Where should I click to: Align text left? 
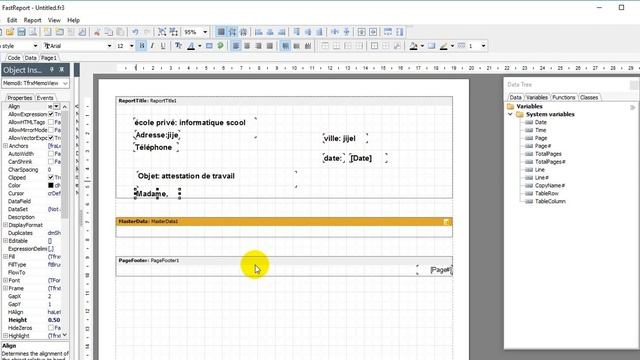pyautogui.click(x=236, y=46)
